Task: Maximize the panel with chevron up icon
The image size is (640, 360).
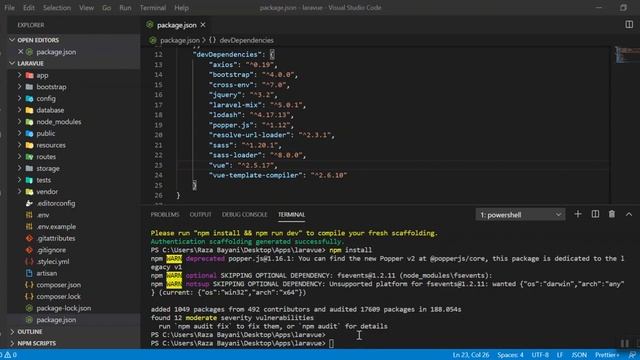Action: pyautogui.click(x=629, y=214)
